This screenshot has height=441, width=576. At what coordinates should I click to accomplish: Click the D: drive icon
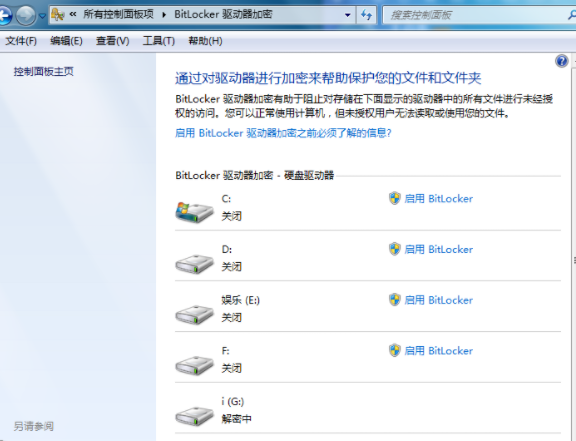pyautogui.click(x=194, y=264)
